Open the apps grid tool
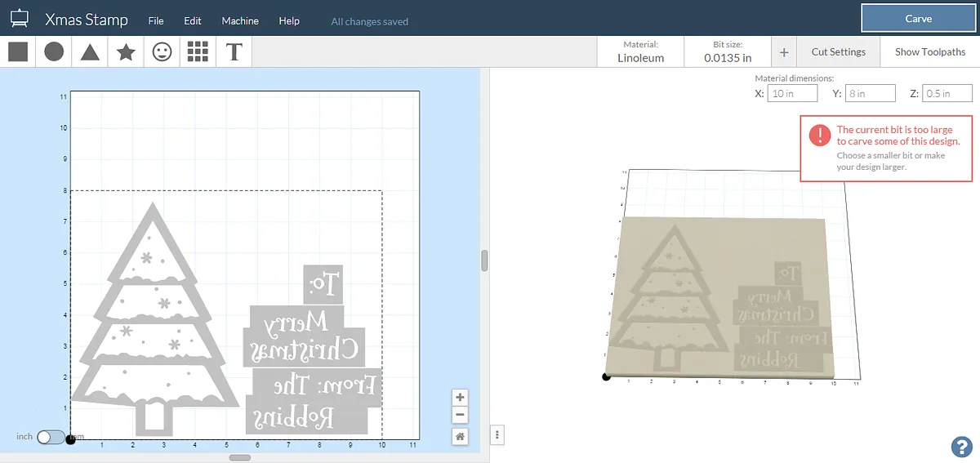The image size is (980, 463). pyautogui.click(x=198, y=52)
